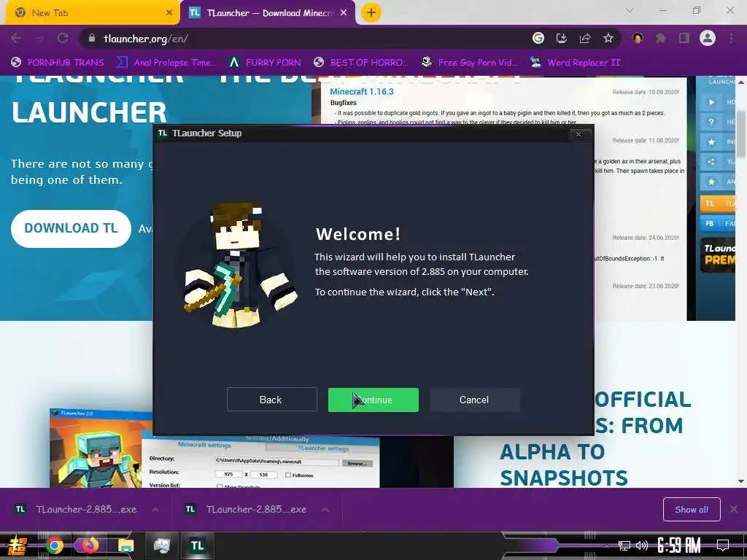Expand options for first TLauncher-2.885 download
The height and width of the screenshot is (560, 747).
155,510
